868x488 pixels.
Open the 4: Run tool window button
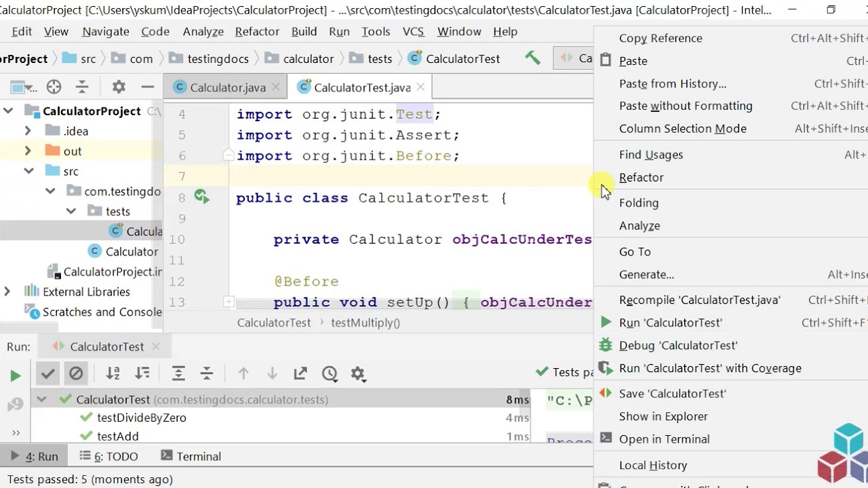(34, 456)
